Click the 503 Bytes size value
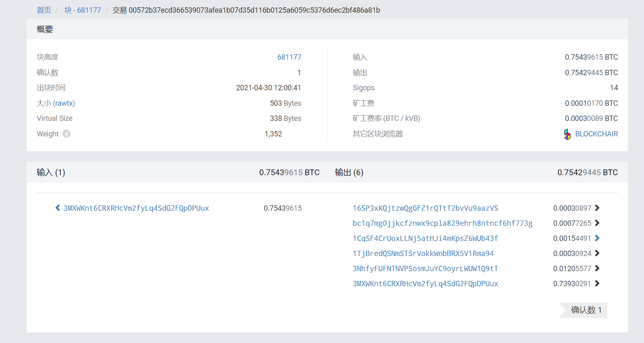644x343 pixels. pos(285,103)
